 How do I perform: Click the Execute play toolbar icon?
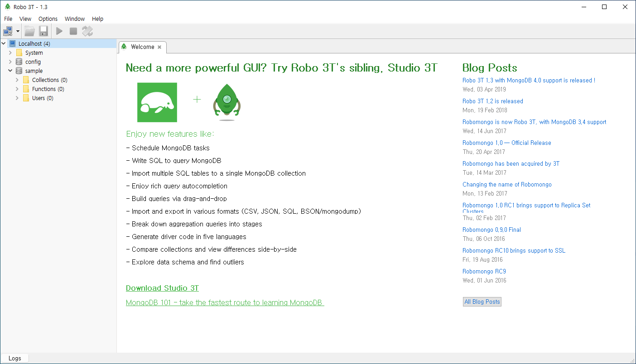[x=59, y=31]
